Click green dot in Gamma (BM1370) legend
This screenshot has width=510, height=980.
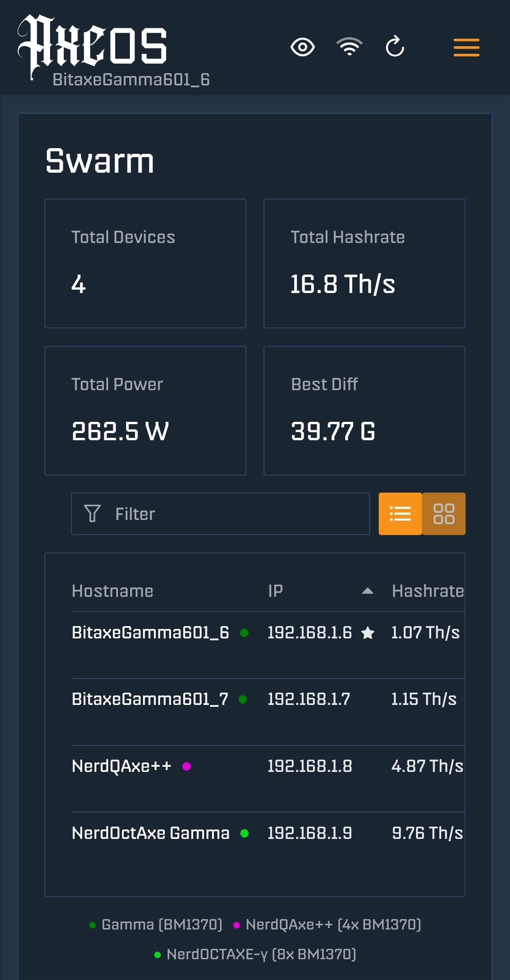tap(93, 925)
